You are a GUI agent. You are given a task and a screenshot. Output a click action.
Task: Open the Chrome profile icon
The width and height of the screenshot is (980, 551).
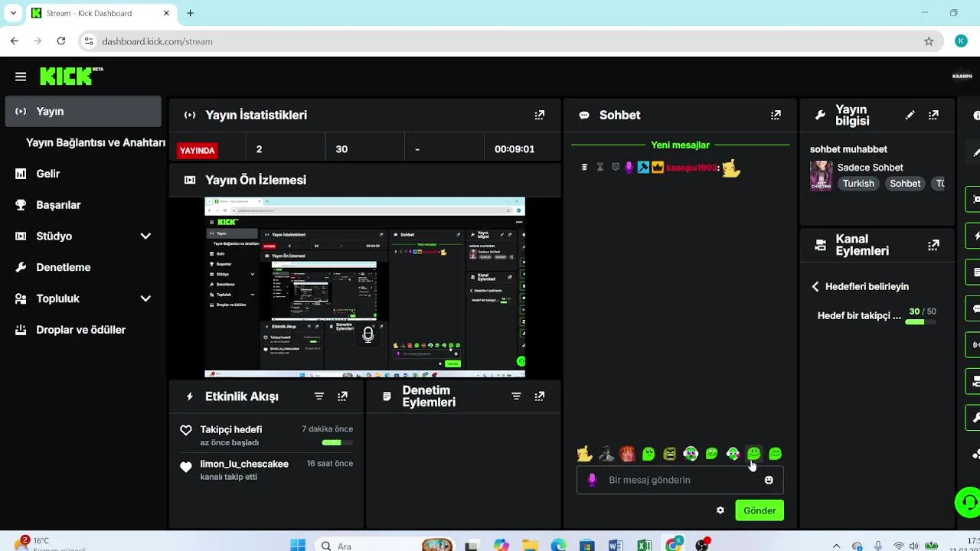(x=962, y=41)
